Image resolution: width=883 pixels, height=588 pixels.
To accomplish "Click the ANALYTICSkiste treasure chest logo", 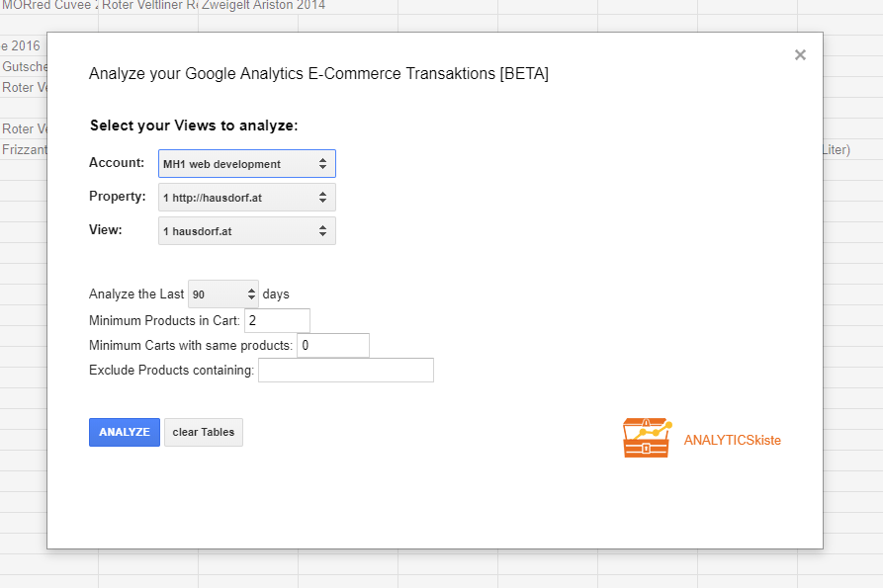I will pyautogui.click(x=646, y=436).
